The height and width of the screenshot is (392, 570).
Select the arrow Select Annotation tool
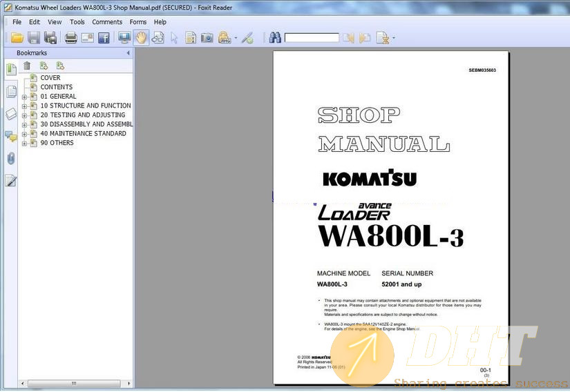pos(174,38)
